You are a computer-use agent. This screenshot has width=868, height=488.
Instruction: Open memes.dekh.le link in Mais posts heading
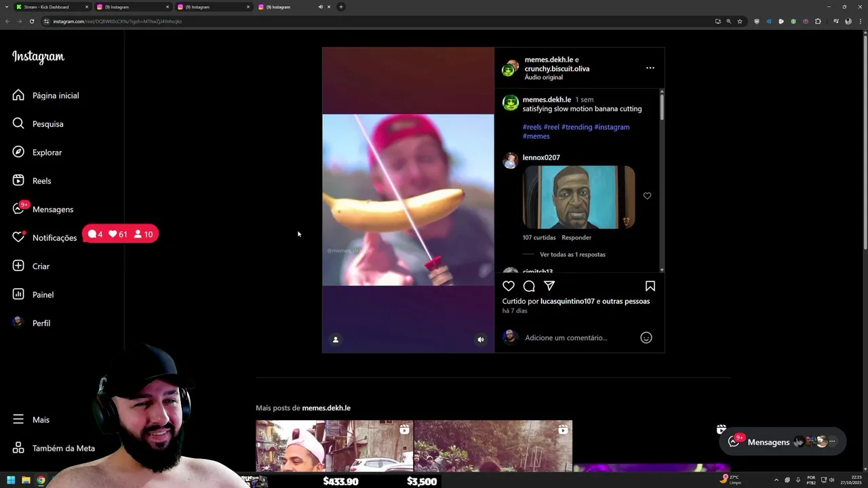(326, 408)
